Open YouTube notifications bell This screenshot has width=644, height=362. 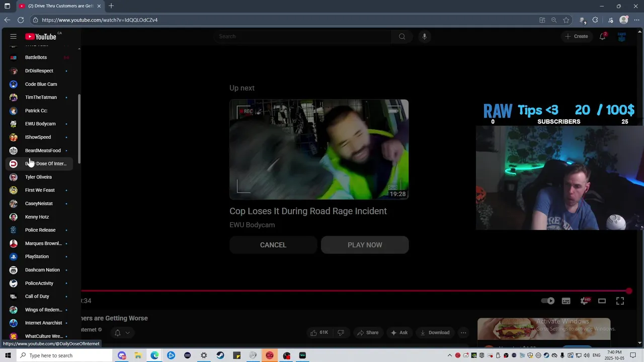click(x=602, y=36)
